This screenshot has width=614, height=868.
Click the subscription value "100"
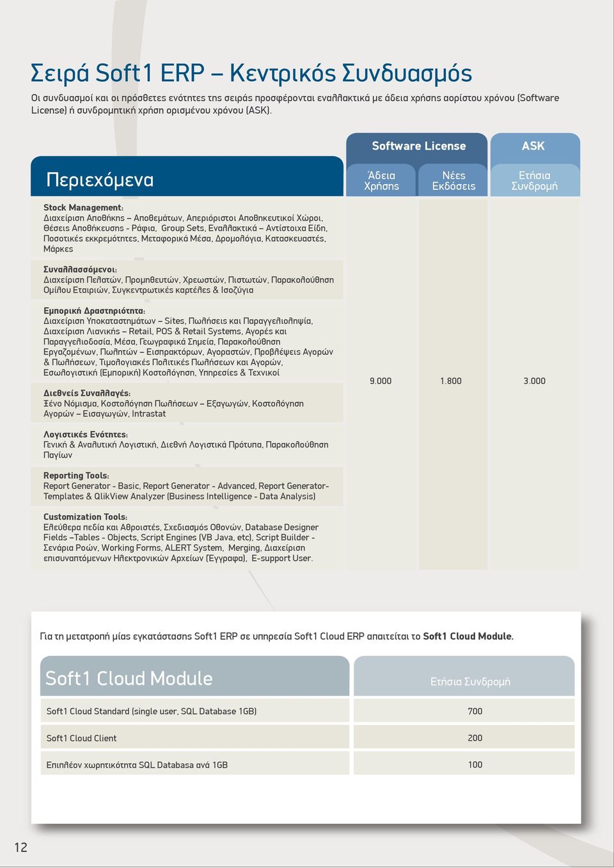475,765
